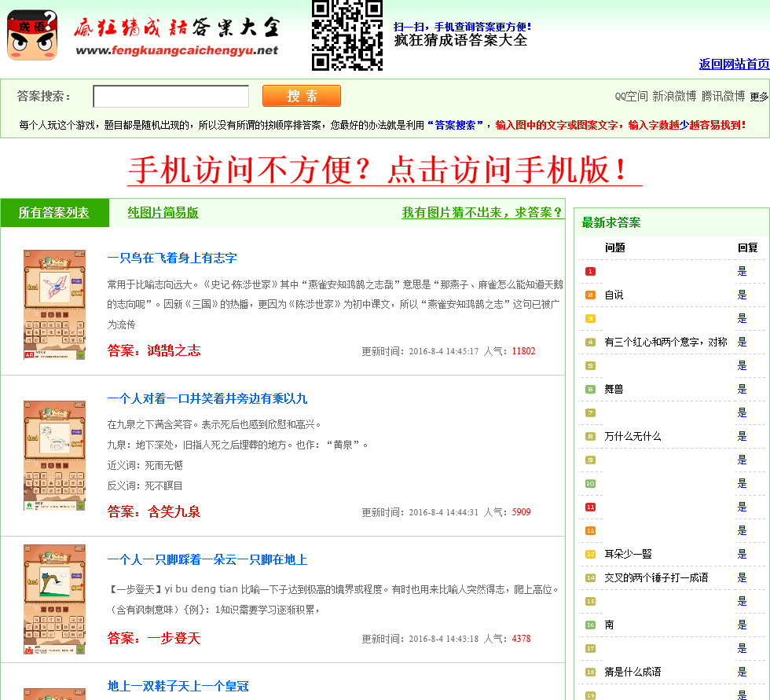Share to 新浪微博
The width and height of the screenshot is (770, 700).
(674, 96)
